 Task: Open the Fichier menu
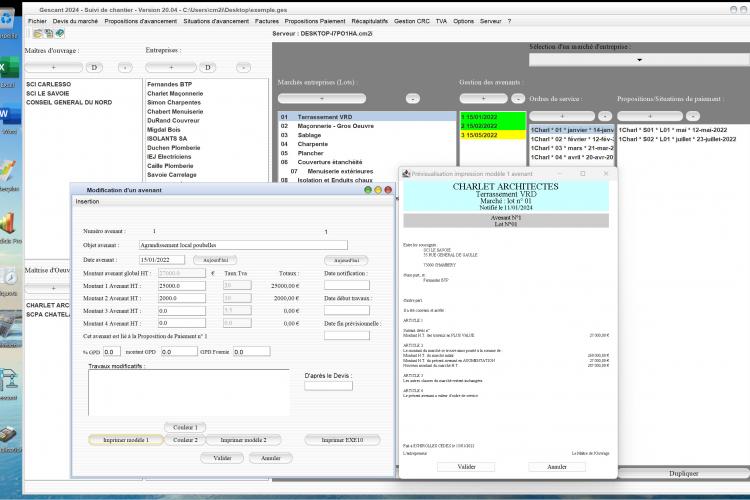pyautogui.click(x=37, y=21)
